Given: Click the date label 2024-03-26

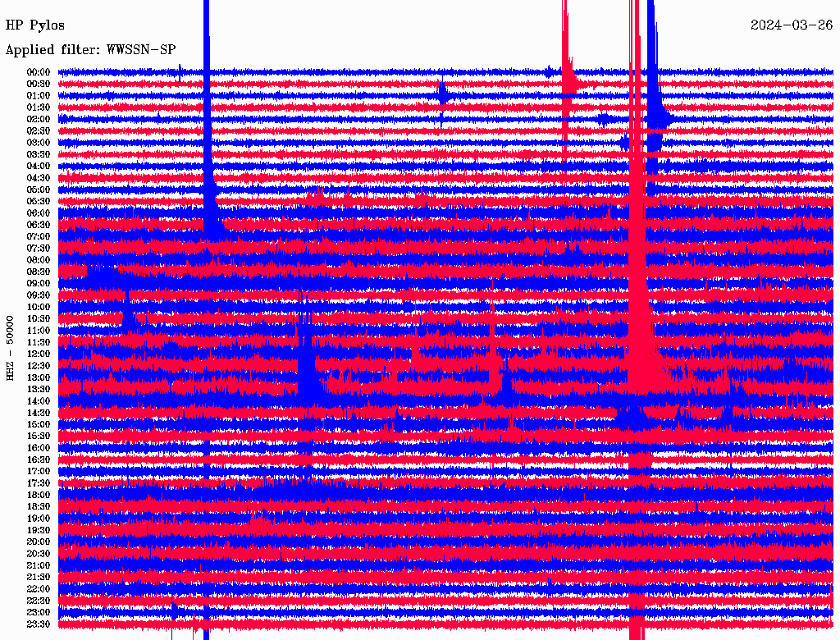Looking at the screenshot, I should [792, 25].
